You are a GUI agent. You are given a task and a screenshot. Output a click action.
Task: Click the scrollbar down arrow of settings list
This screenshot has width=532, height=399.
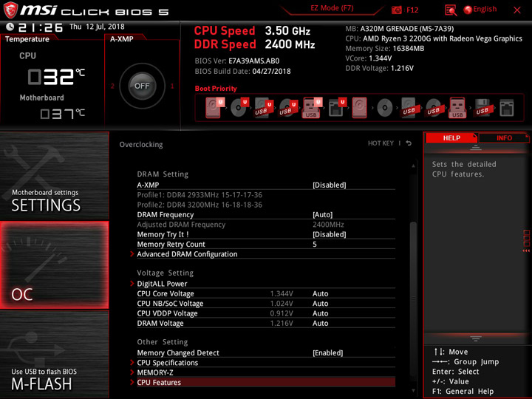pyautogui.click(x=413, y=391)
